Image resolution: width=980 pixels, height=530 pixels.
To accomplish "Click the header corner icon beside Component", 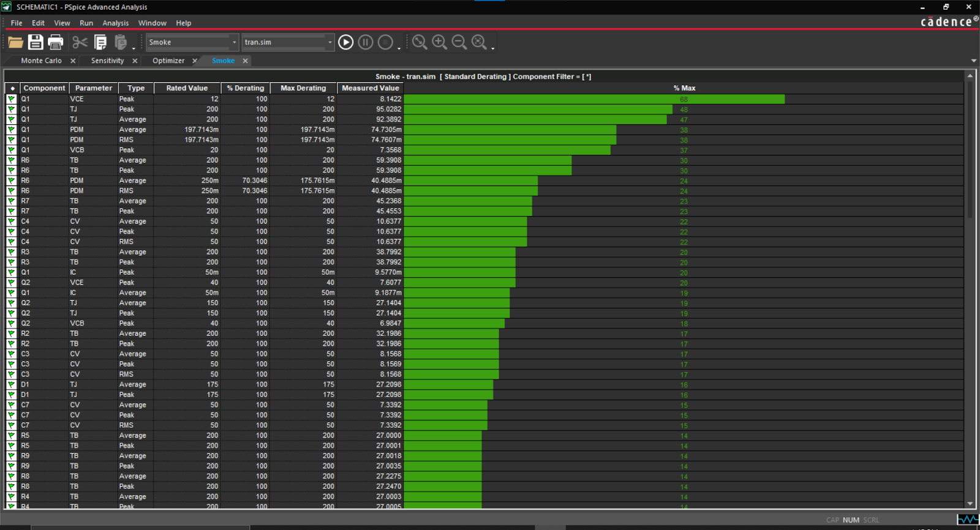I will [12, 88].
